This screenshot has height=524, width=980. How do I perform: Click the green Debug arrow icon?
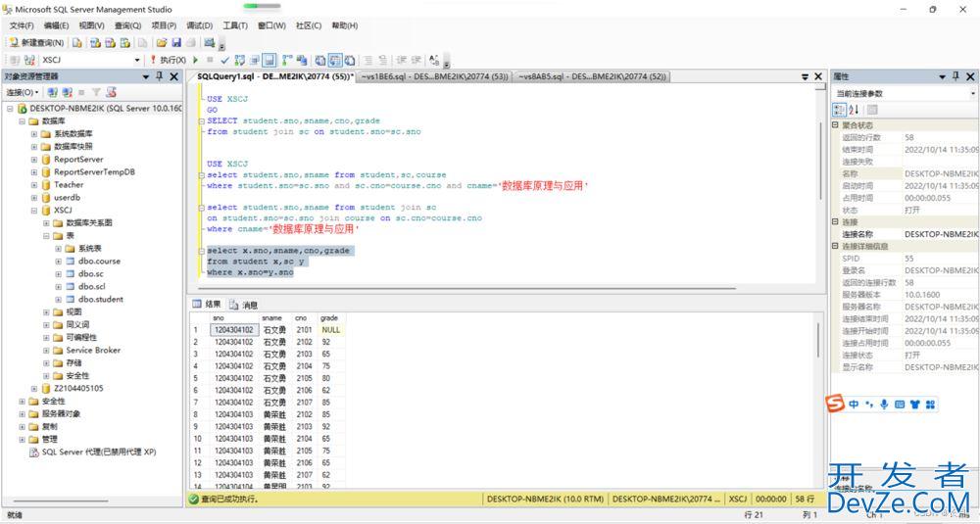point(196,60)
